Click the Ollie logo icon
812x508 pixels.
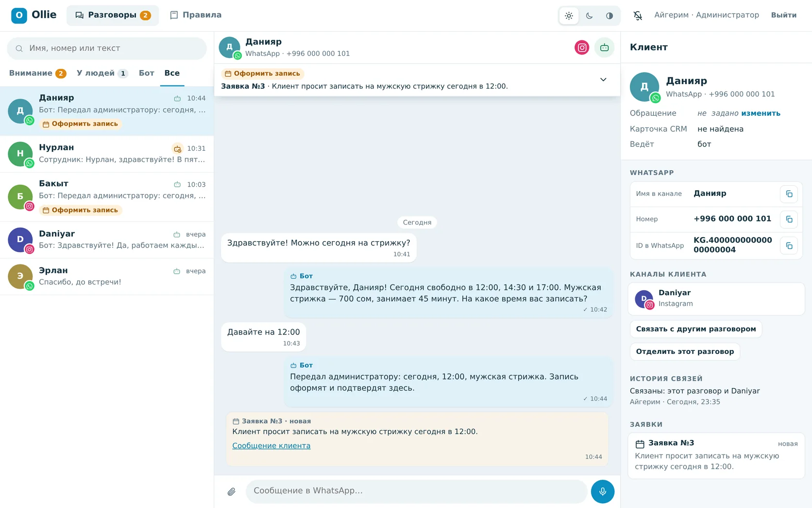19,16
